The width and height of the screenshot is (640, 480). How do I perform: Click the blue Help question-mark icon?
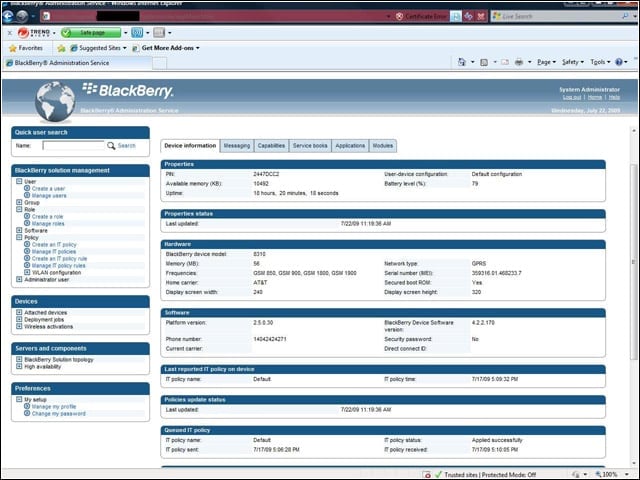coord(619,62)
